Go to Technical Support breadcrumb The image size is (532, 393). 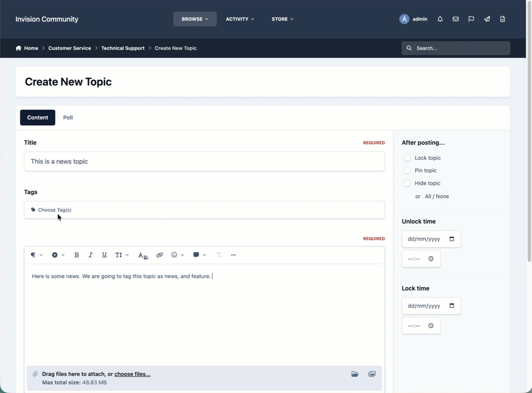(123, 48)
